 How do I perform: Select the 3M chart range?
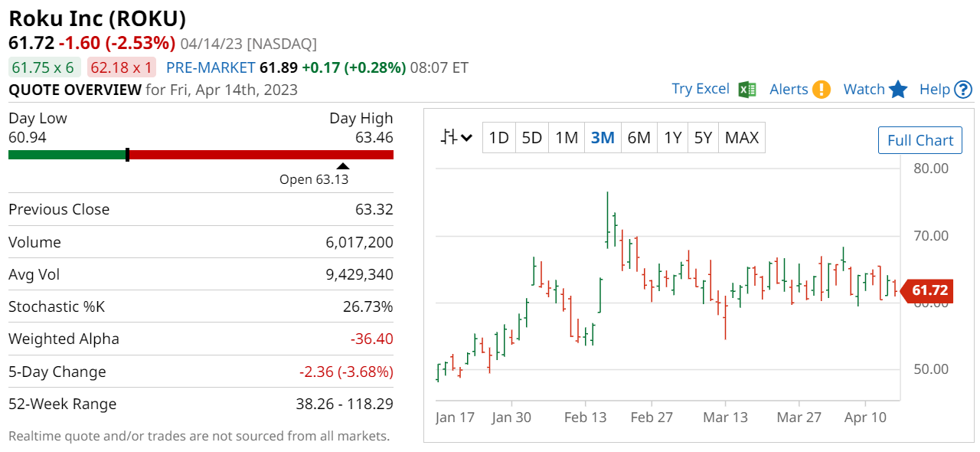click(x=603, y=138)
